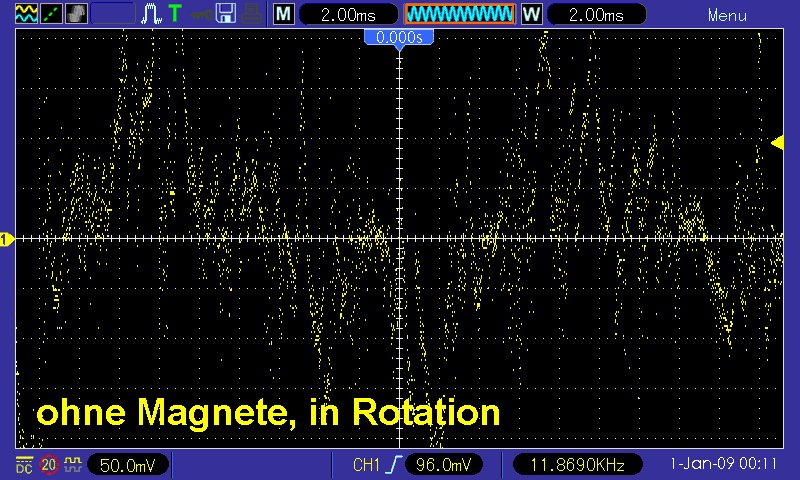The width and height of the screenshot is (800, 480).
Task: Toggle the DC coupling indicator
Action: click(22, 465)
